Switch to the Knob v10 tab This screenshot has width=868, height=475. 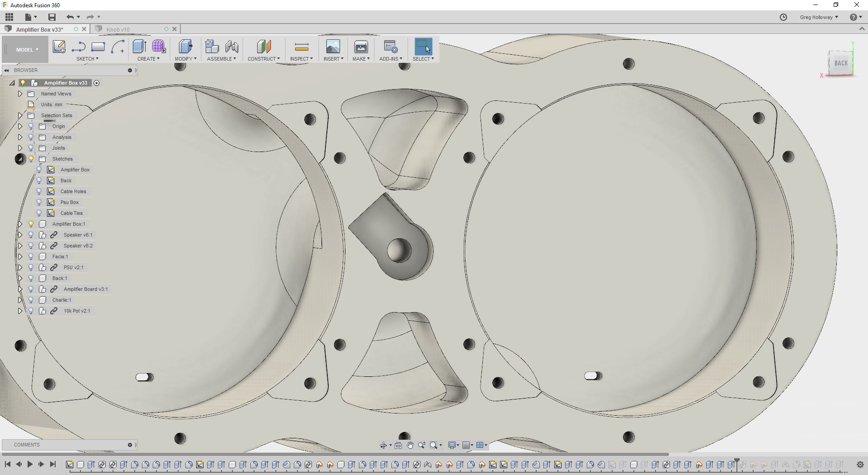click(x=118, y=29)
